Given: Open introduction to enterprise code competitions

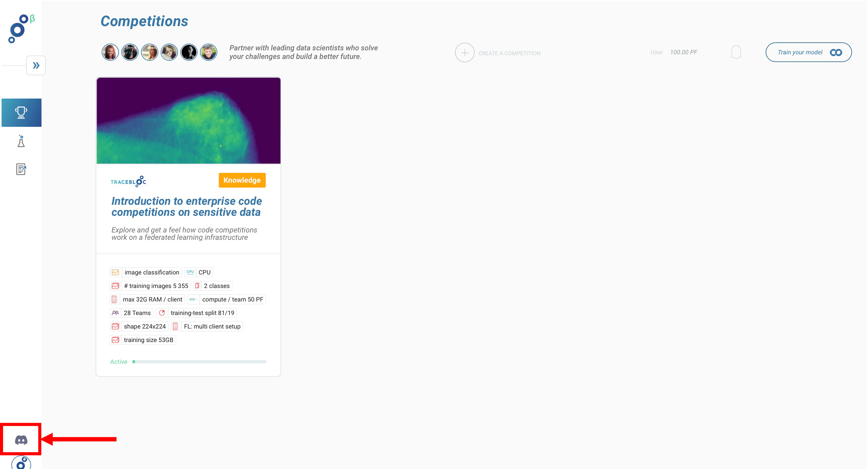Looking at the screenshot, I should pos(186,206).
